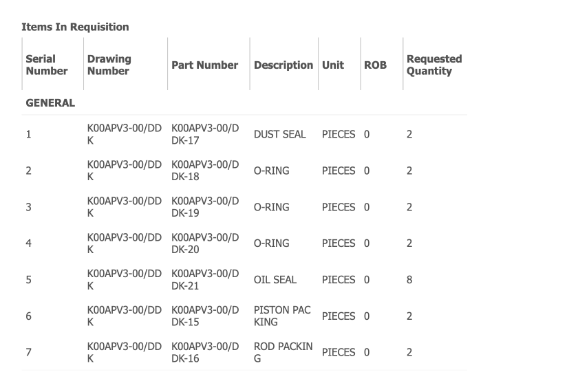Click part number ending in DK-16
Image resolution: width=578 pixels, height=392 pixels.
click(204, 352)
